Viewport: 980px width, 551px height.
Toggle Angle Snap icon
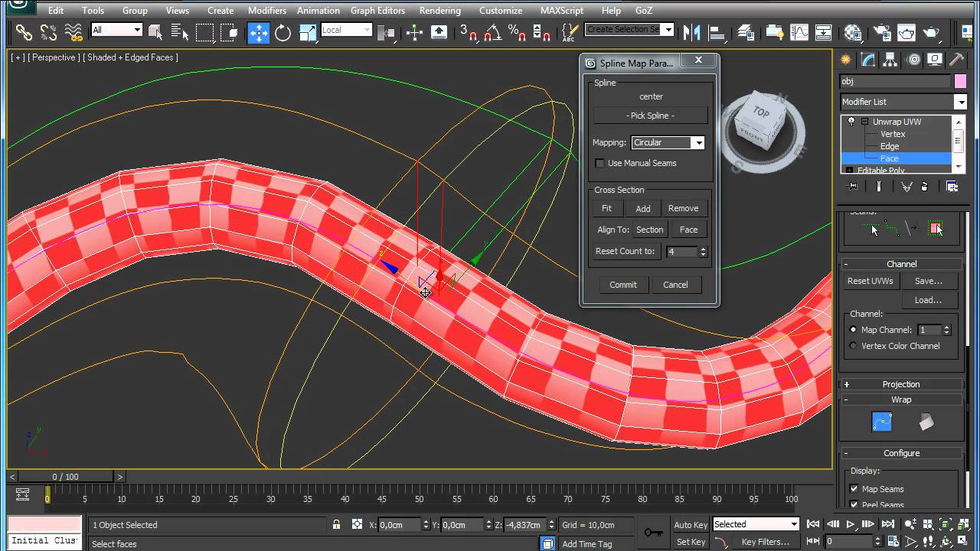[492, 32]
